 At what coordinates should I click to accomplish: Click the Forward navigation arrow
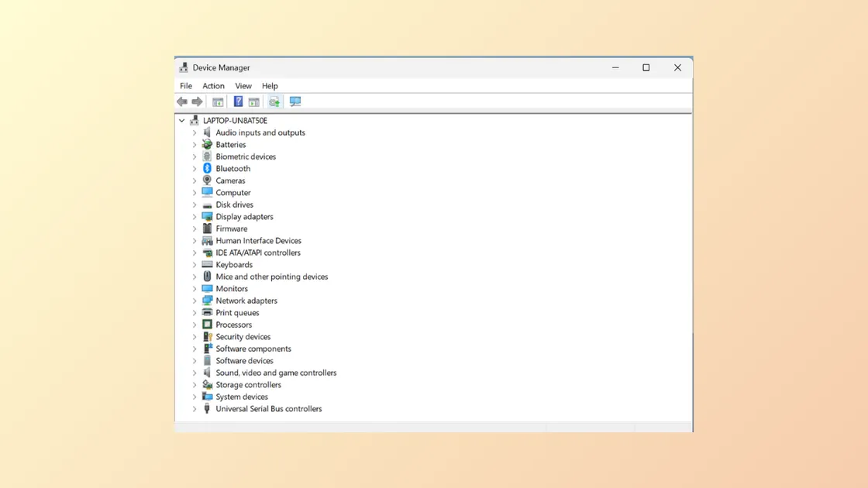pos(198,101)
